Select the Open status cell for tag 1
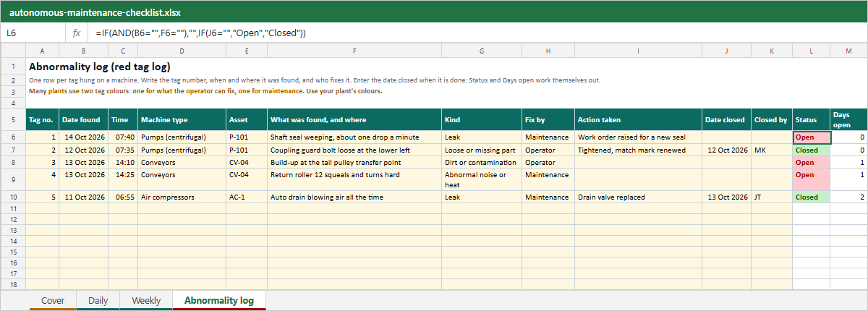Viewport: 868px width, 311px height. (811, 137)
